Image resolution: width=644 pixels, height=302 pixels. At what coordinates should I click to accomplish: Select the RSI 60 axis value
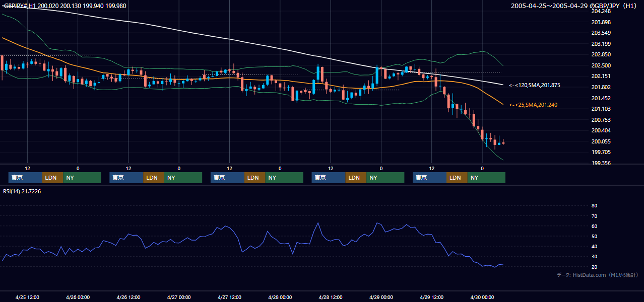(594, 226)
